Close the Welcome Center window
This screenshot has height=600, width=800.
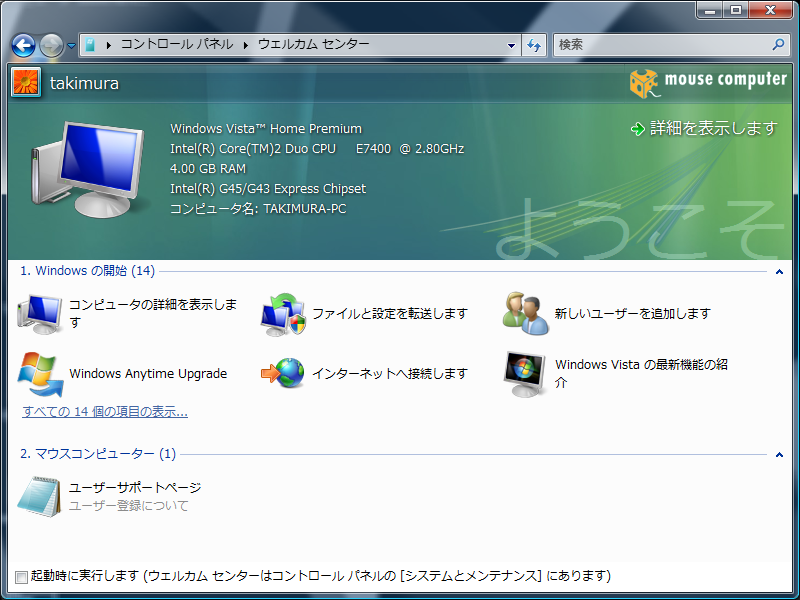tap(770, 10)
